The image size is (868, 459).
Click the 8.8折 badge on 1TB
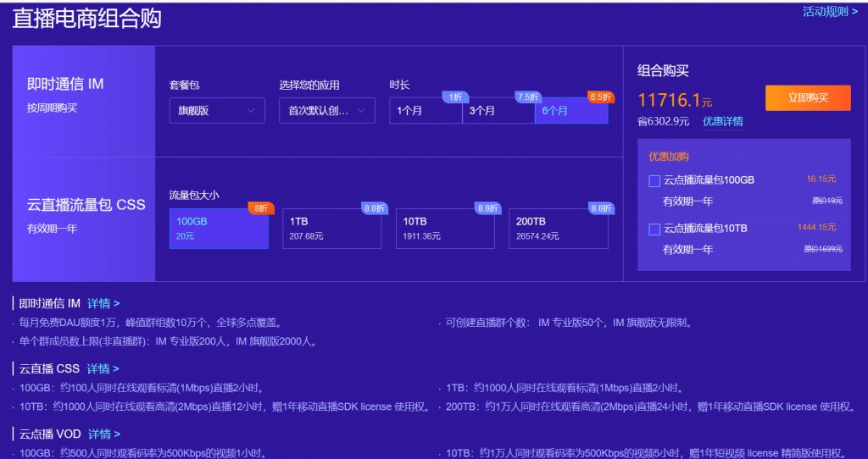(375, 208)
